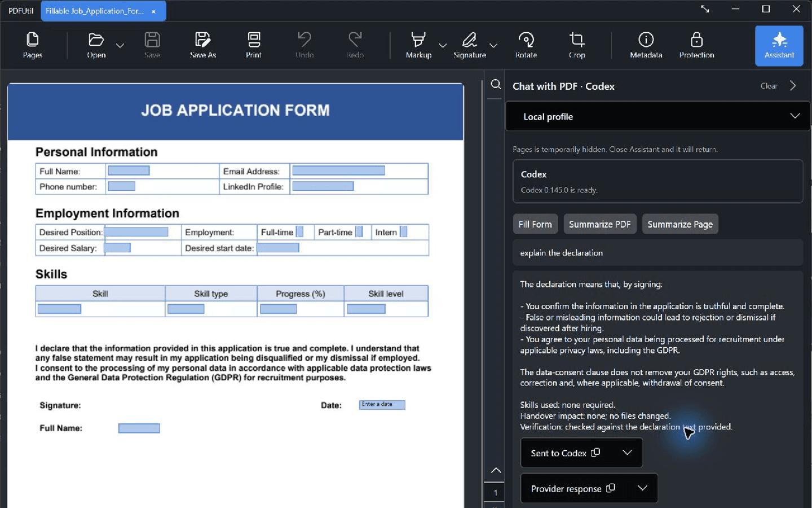
Task: Expand the Markup options arrow
Action: (x=443, y=46)
